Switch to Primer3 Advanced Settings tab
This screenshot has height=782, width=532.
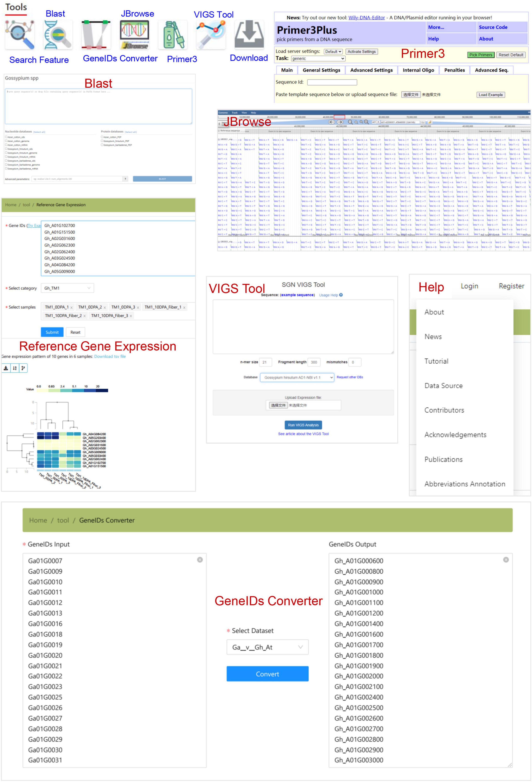pyautogui.click(x=371, y=70)
